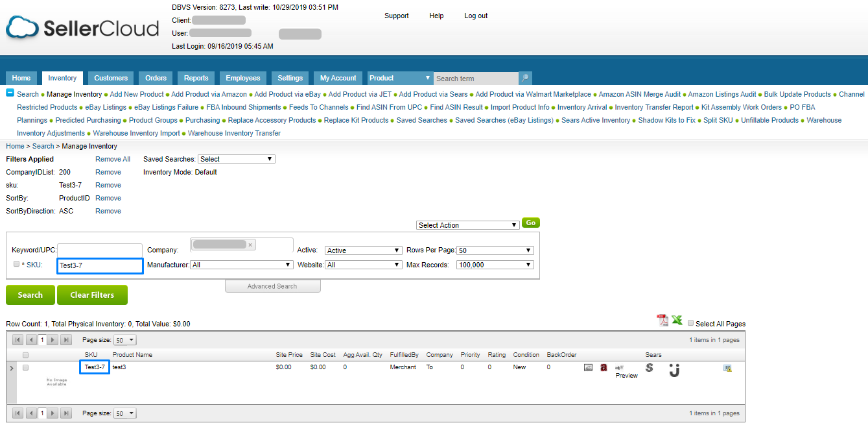Screen dimensions: 868x425
Task: Click the eBay icon above Preview
Action: coord(619,367)
